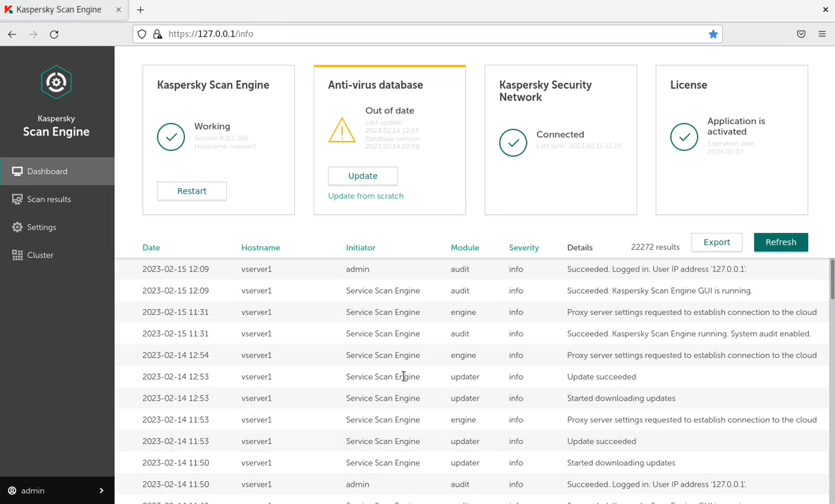Click the Cluster grid icon in sidebar

click(x=17, y=256)
